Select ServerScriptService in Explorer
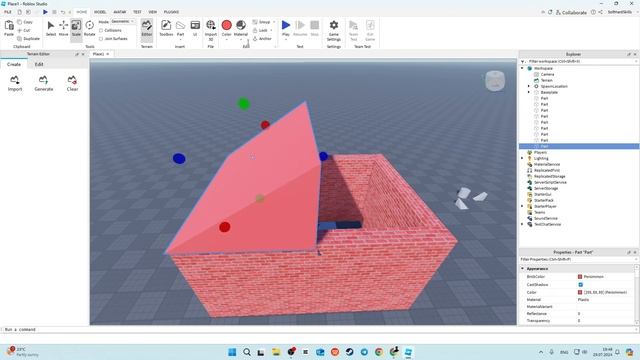Viewport: 640px width, 360px height. (550, 182)
